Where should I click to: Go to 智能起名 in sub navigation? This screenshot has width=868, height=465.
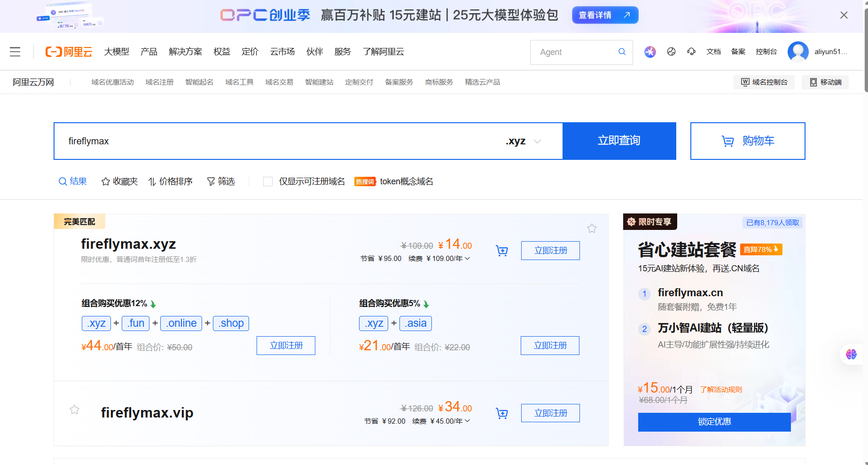(200, 82)
